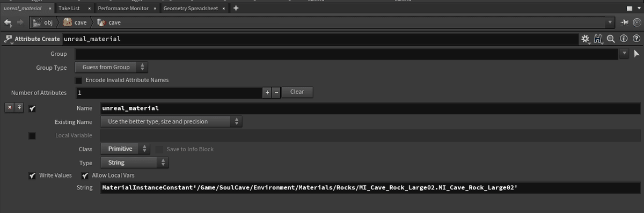
Task: Close the unreal_material tab
Action: pyautogui.click(x=50, y=9)
